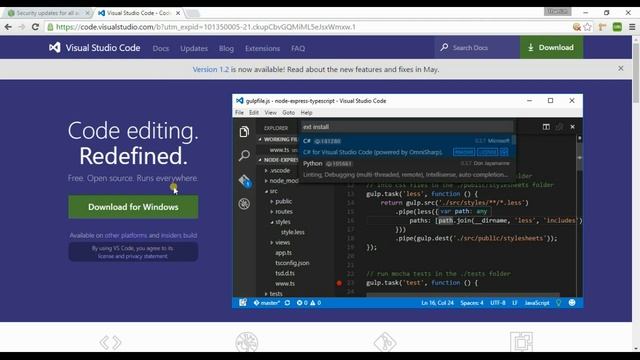Click the code brackets icon below the hero
This screenshot has width=640, height=360.
pos(110,342)
